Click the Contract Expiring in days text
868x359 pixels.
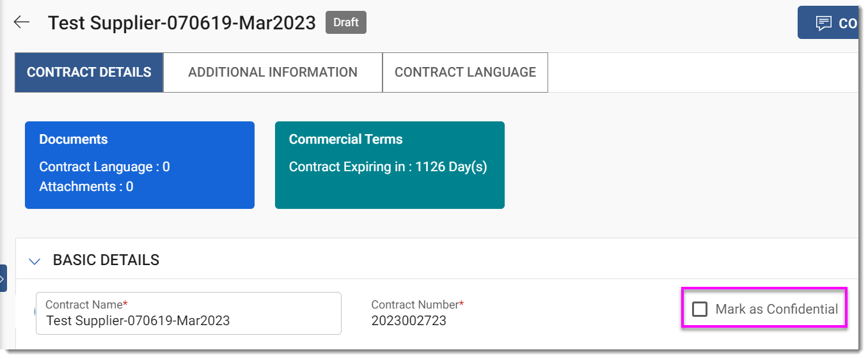point(388,167)
